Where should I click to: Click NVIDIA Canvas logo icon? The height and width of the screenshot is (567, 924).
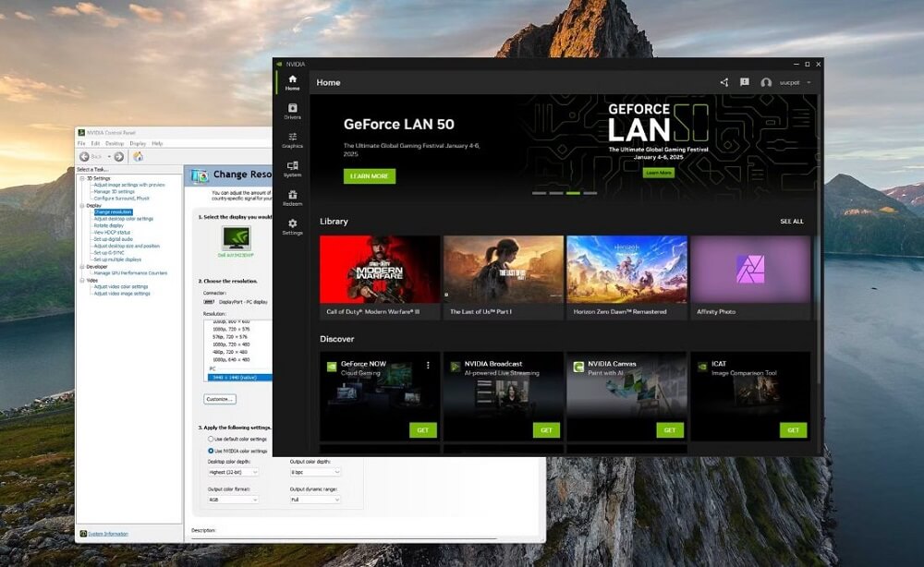point(578,367)
